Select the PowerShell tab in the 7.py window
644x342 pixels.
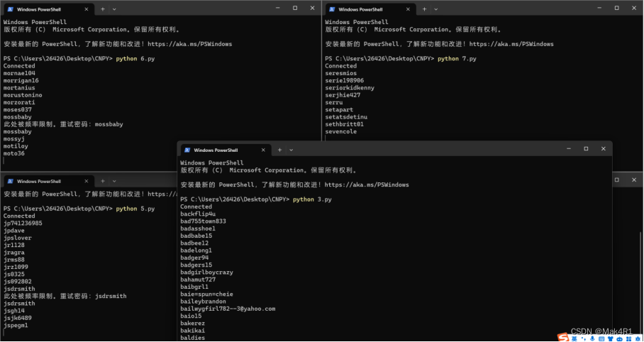pyautogui.click(x=370, y=9)
